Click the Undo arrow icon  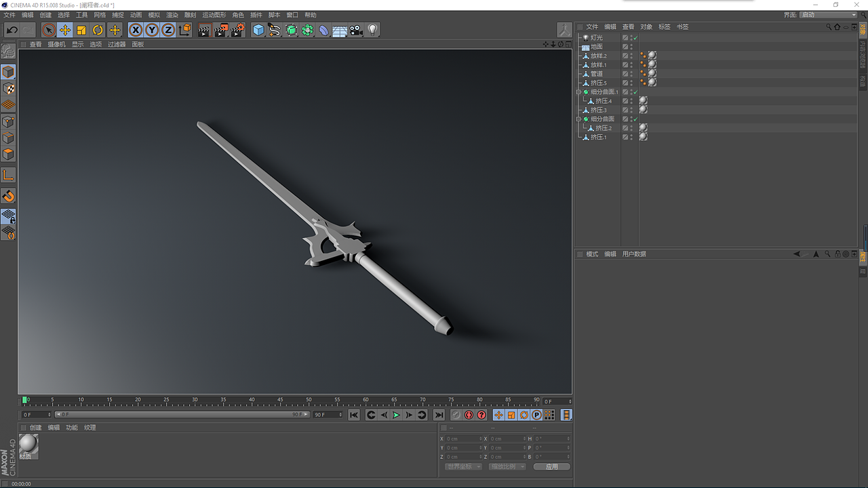(x=12, y=30)
